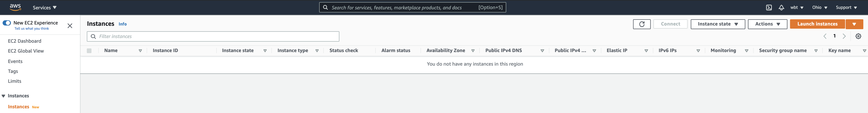Go to previous page of instances

click(x=825, y=36)
